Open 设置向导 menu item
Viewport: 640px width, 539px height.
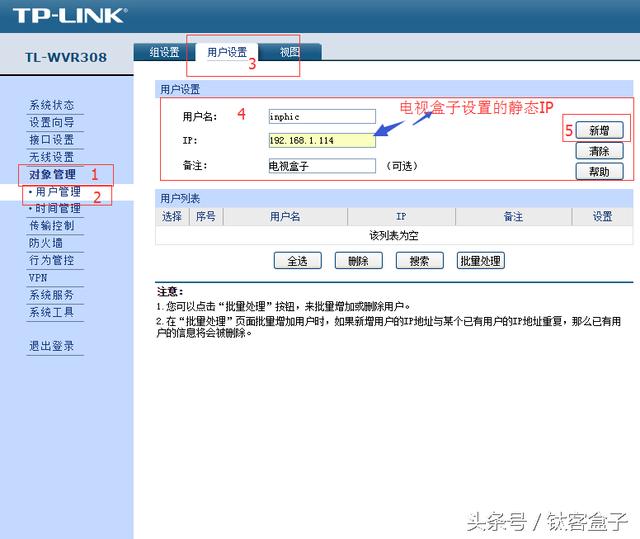coord(52,122)
